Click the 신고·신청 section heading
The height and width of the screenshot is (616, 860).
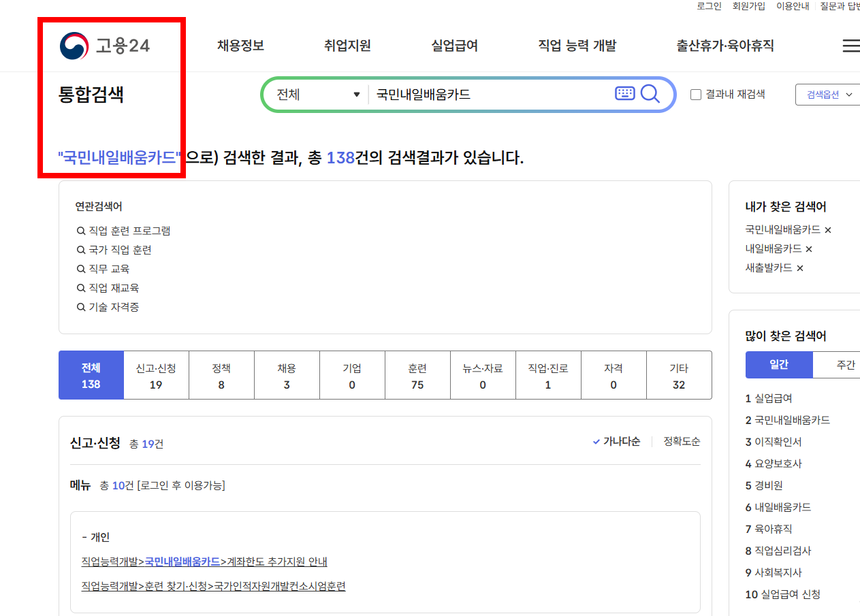point(95,443)
